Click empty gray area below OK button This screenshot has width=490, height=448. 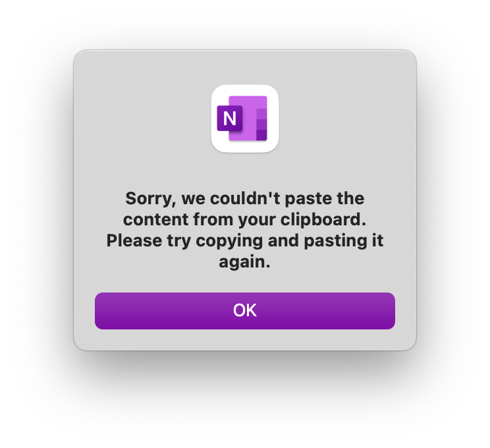(245, 340)
